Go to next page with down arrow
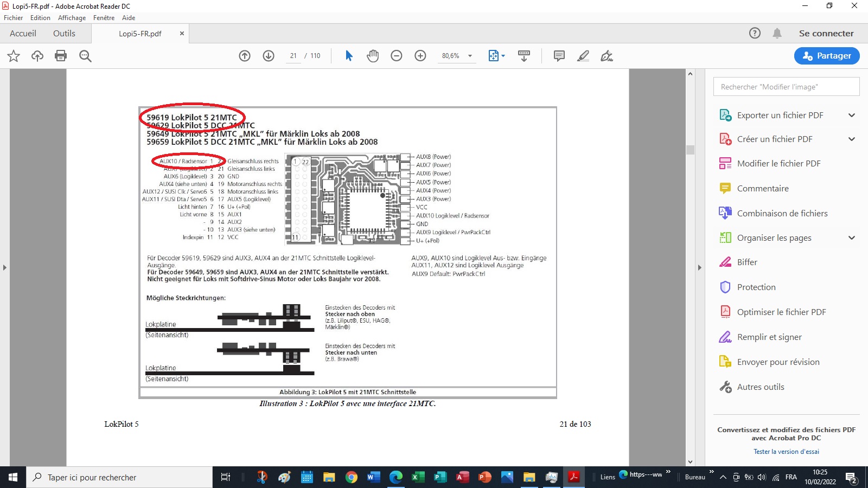The height and width of the screenshot is (488, 868). coord(269,56)
